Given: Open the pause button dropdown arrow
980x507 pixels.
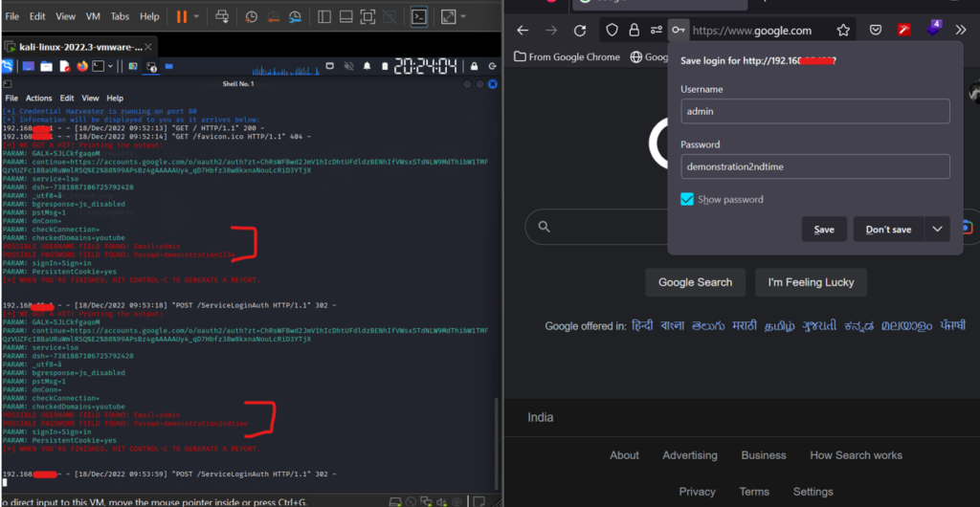Looking at the screenshot, I should pyautogui.click(x=197, y=16).
